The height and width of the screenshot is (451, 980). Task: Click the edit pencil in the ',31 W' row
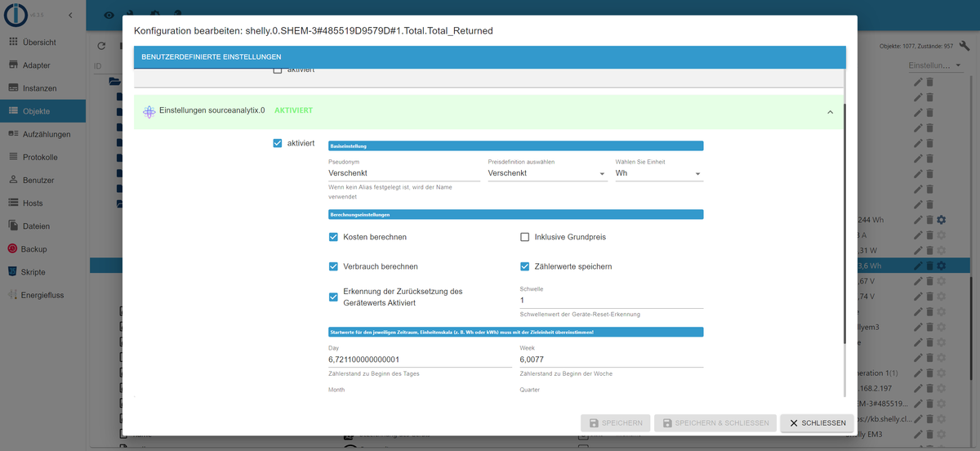point(918,250)
